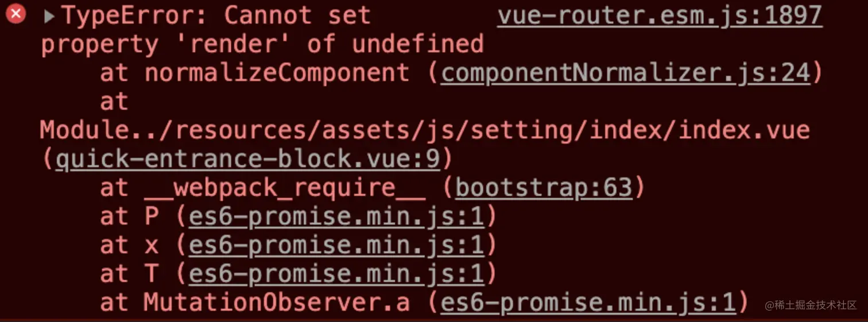The height and width of the screenshot is (322, 868).
Task: Click the Module../resources/assets/js/setting/index/index.vue path text
Action: tap(424, 130)
